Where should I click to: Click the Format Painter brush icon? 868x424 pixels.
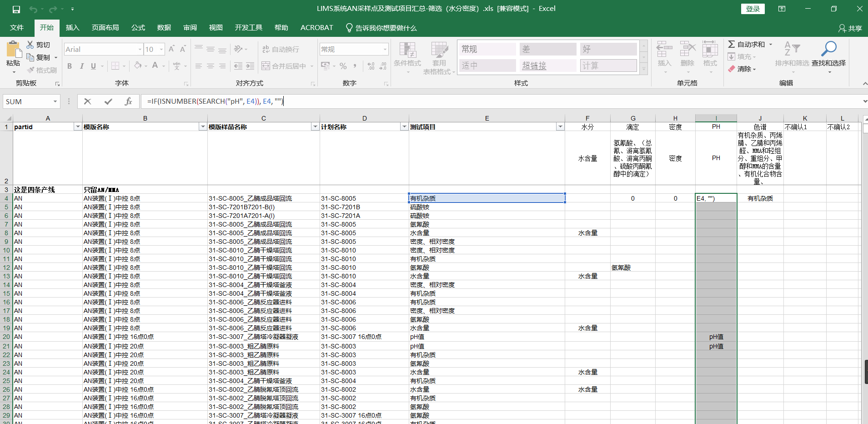click(x=31, y=70)
